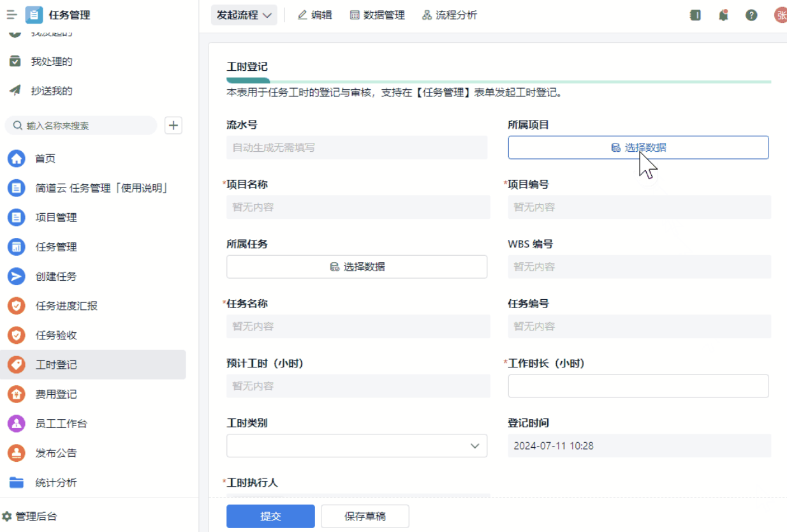
Task: Click 选择数据 under 所属任务
Action: [x=357, y=267]
